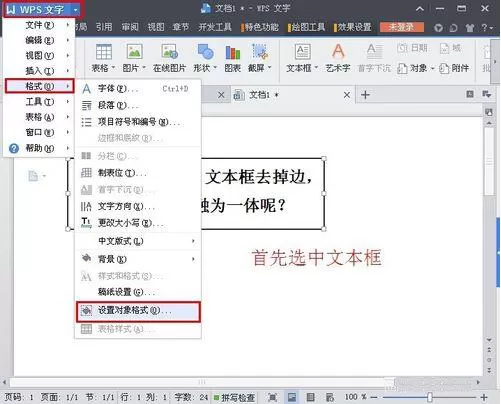Click the 字数: 24 word count status item
Screen dimensions: 501x404
tap(191, 397)
